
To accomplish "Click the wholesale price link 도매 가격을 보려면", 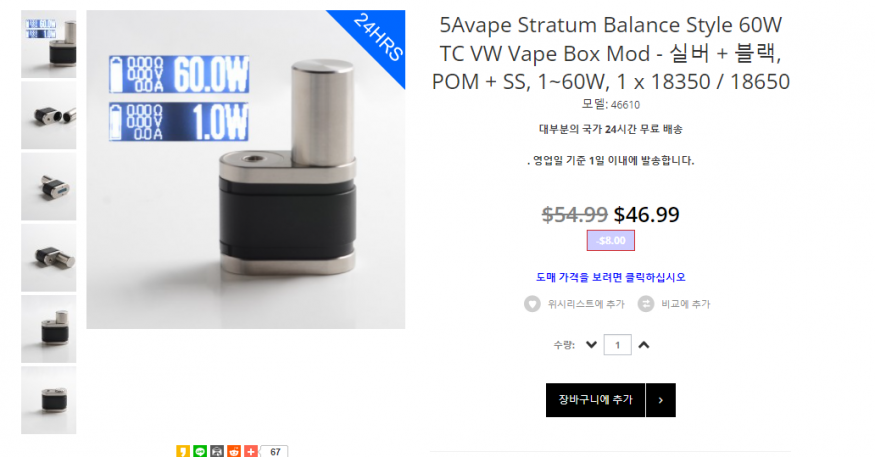I will click(610, 277).
